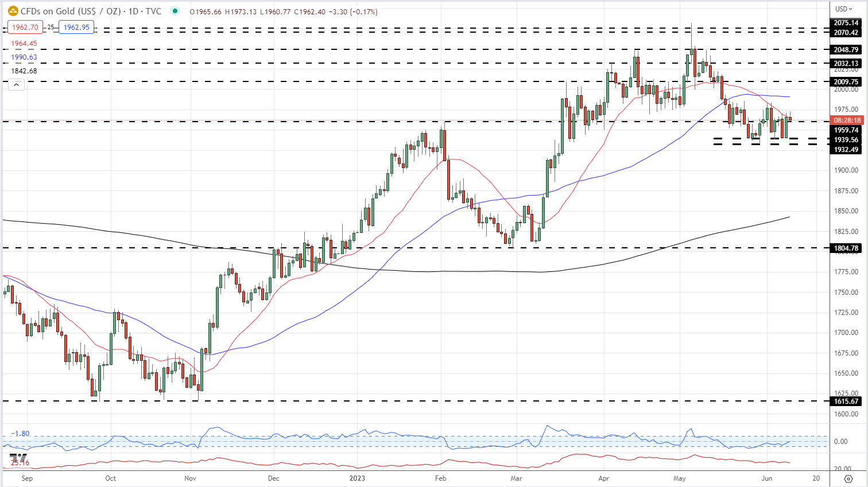Open the chart settings gear icon
Screen dimensions: 868x487
tap(848, 478)
